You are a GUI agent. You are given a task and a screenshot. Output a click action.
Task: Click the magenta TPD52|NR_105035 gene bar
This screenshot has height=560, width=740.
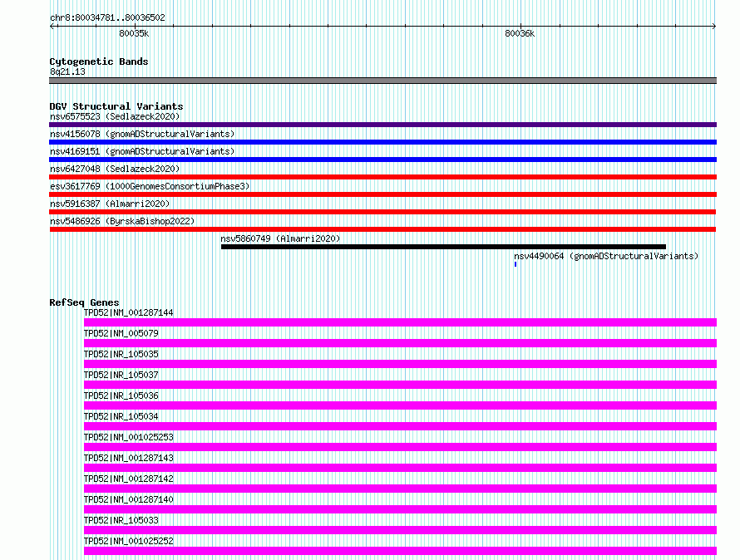400,364
